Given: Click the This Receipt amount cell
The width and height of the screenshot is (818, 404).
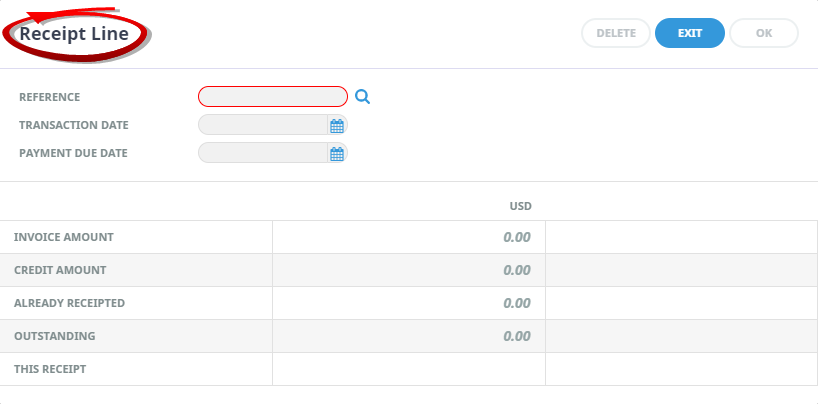Looking at the screenshot, I should point(409,370).
